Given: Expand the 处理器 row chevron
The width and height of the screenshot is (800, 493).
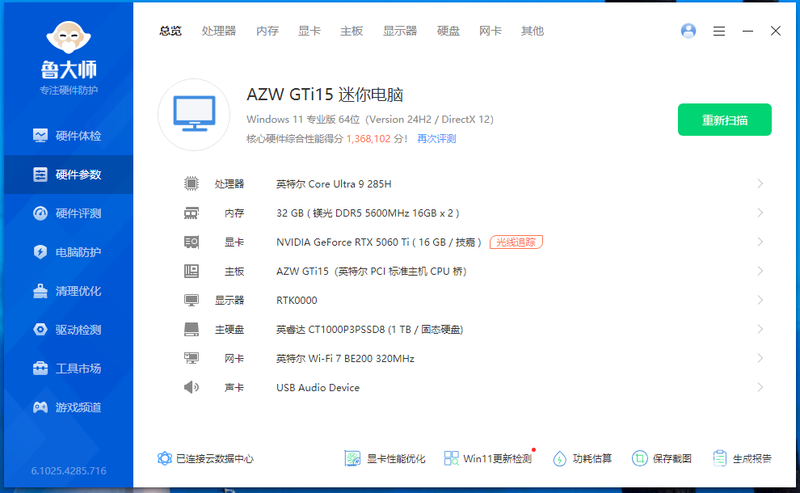Looking at the screenshot, I should pos(760,184).
